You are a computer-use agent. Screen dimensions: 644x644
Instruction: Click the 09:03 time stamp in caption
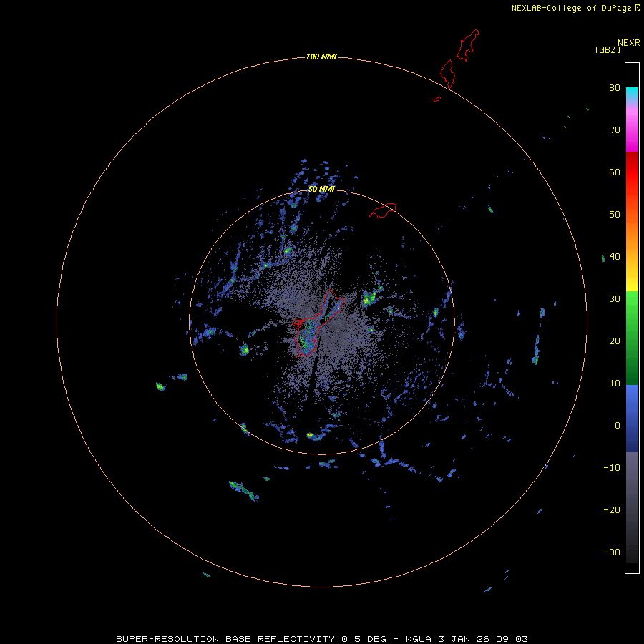tap(512, 639)
